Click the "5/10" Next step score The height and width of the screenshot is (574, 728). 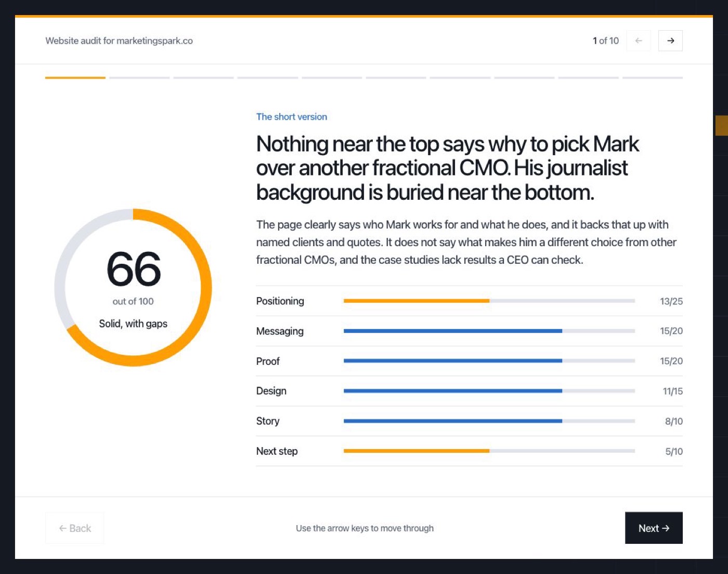(674, 452)
